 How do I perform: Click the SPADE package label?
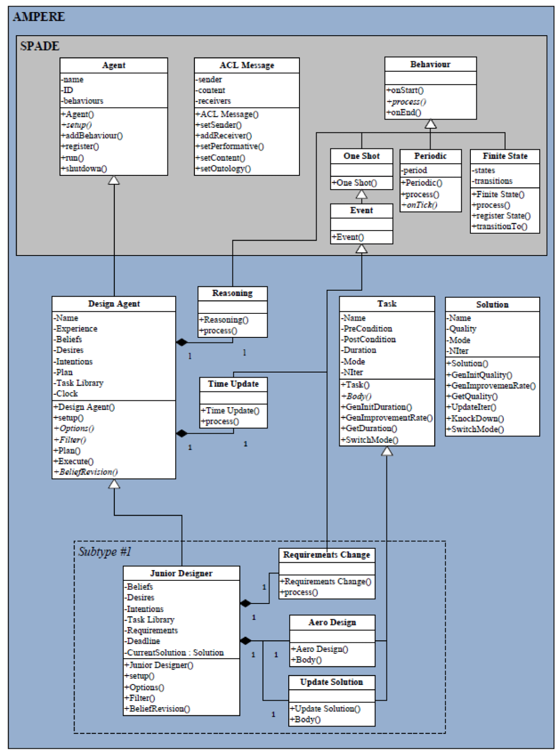click(40, 46)
